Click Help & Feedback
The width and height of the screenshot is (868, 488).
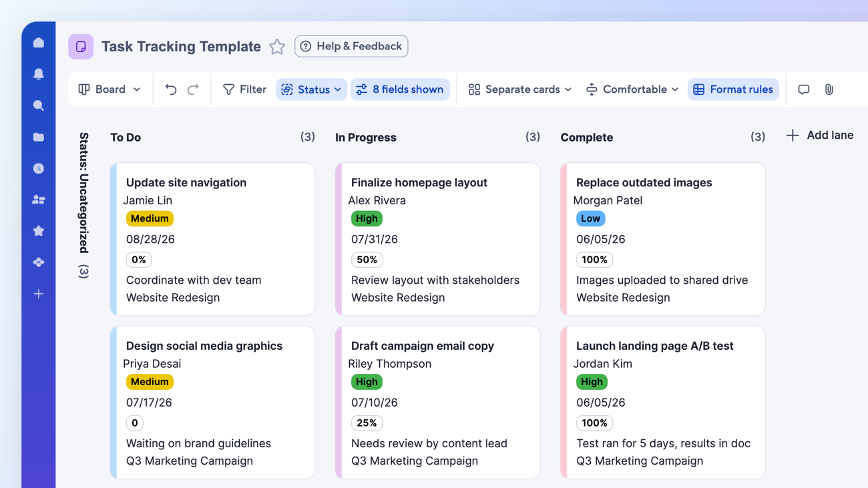pyautogui.click(x=351, y=46)
